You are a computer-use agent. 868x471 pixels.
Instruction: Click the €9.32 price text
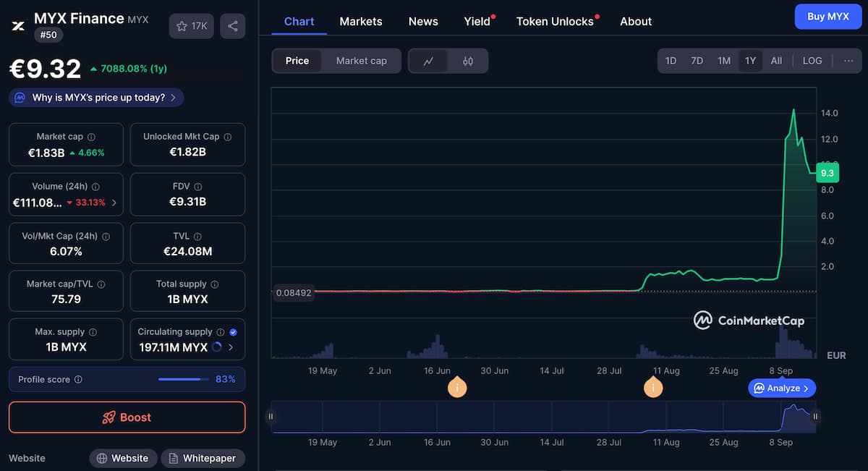pyautogui.click(x=45, y=69)
